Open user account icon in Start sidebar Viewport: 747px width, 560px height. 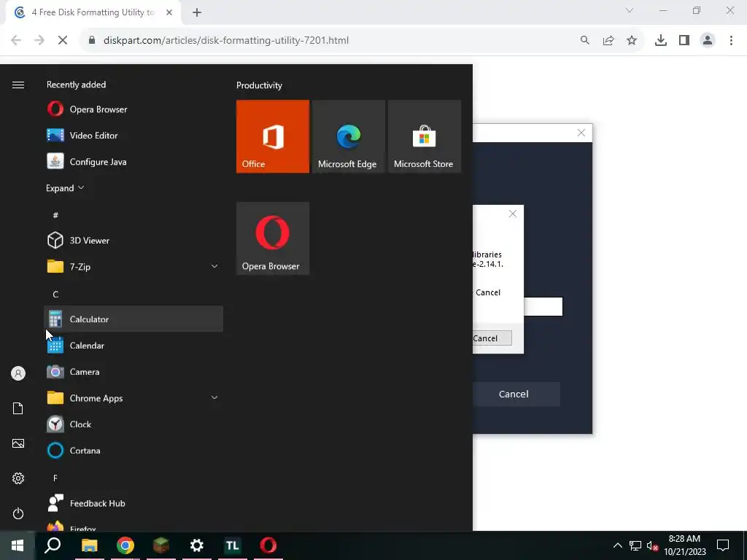coord(18,373)
